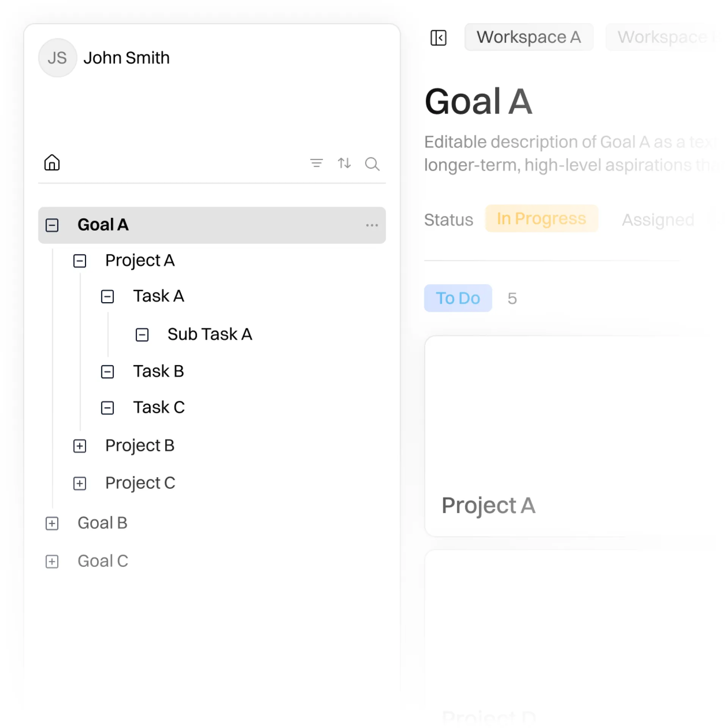Expand the Project C tree node
This screenshot has width=728, height=728.
80,483
